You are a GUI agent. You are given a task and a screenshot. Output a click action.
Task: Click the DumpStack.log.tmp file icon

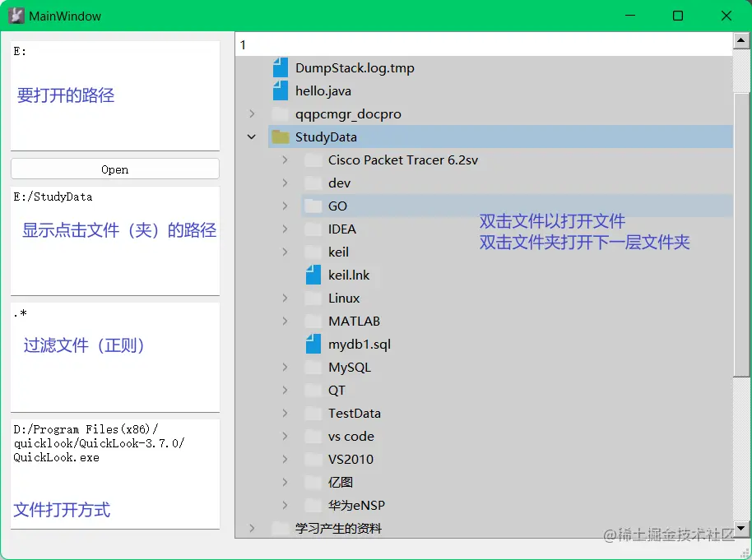(x=280, y=67)
